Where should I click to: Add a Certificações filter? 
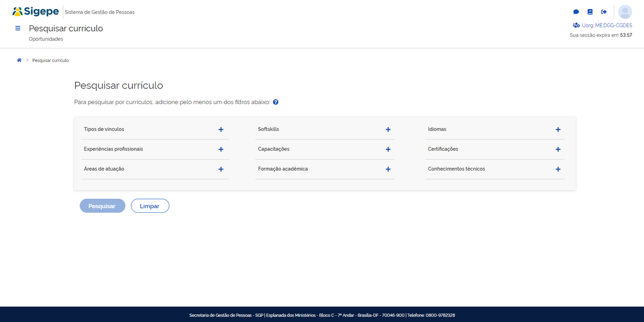(x=558, y=150)
